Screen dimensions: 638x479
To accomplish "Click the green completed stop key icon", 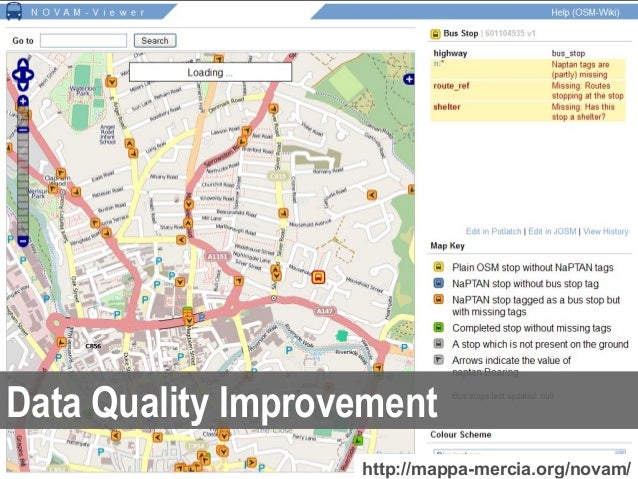I will [438, 327].
